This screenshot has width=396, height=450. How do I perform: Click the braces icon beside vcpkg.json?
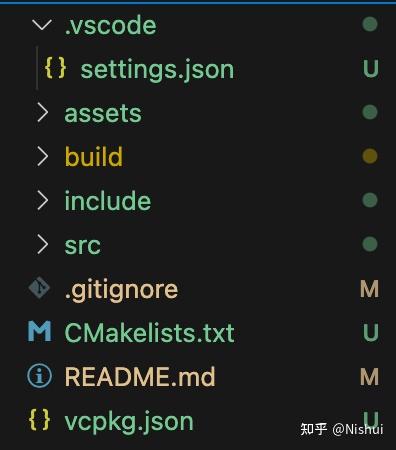click(40, 419)
